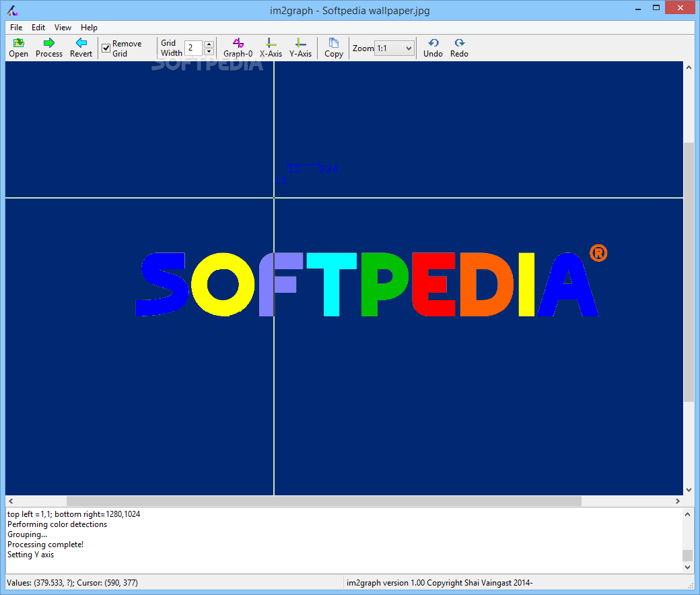
Task: Open the Edit menu
Action: click(x=38, y=28)
